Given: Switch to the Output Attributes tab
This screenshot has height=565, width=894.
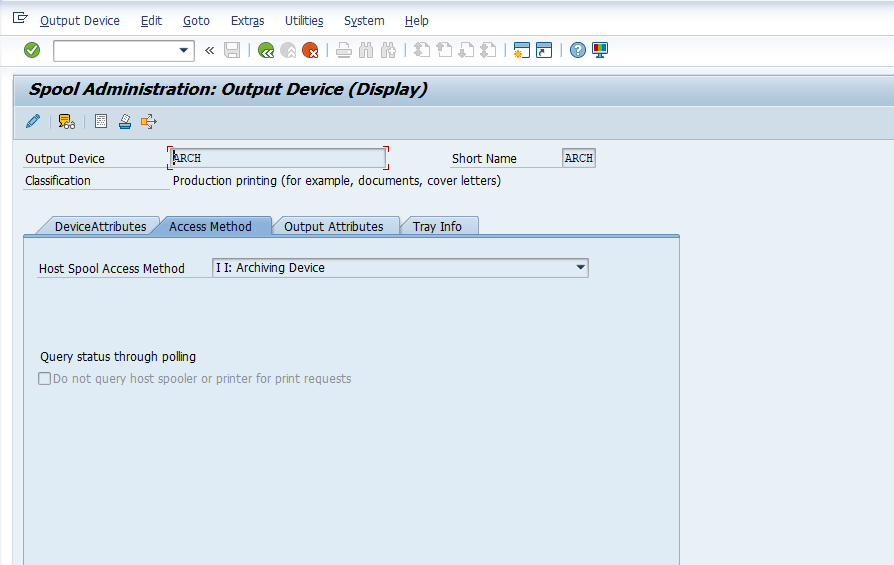Looking at the screenshot, I should (x=334, y=226).
